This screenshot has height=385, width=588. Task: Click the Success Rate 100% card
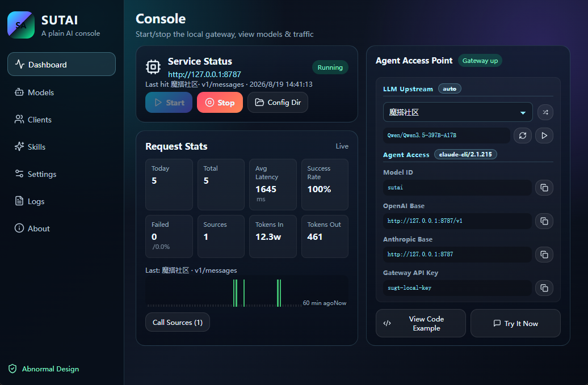(x=325, y=184)
